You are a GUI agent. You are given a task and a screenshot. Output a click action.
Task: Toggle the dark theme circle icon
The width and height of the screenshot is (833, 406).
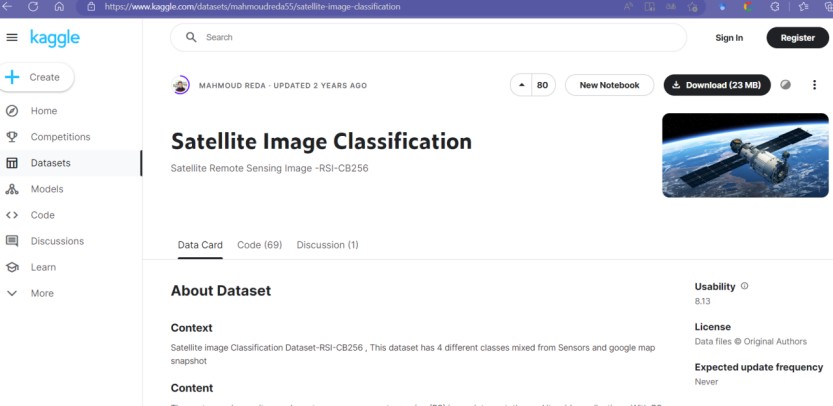pyautogui.click(x=786, y=85)
